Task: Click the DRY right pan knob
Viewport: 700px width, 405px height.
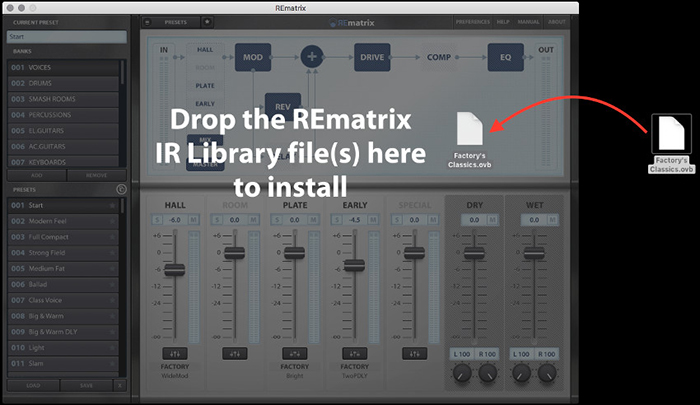Action: [x=488, y=373]
